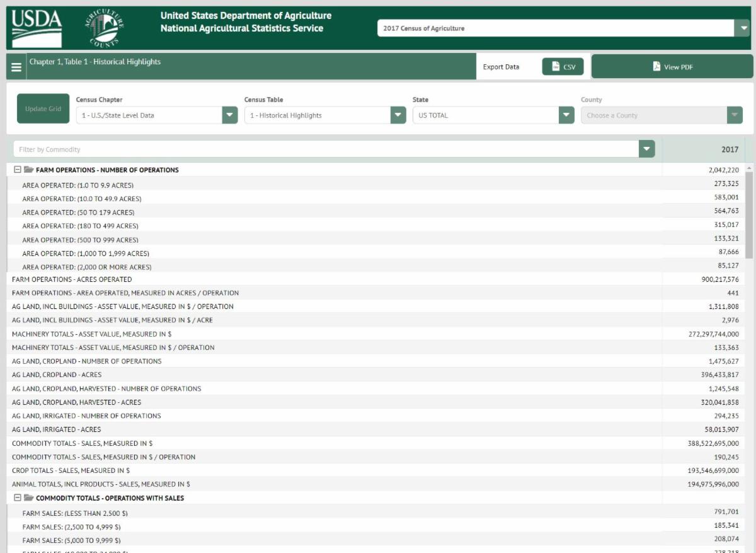Click the Agriculture Counts emblem
The width and height of the screenshot is (756, 553).
tap(104, 28)
